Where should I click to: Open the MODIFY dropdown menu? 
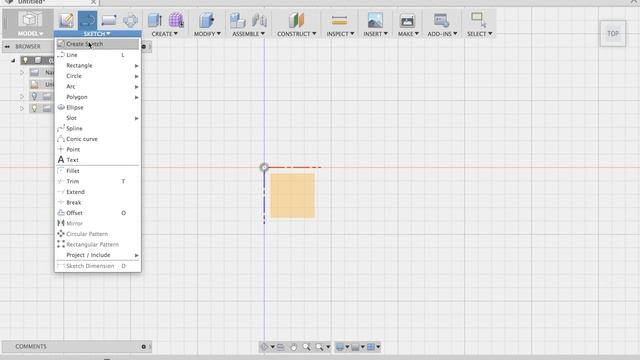(x=207, y=34)
